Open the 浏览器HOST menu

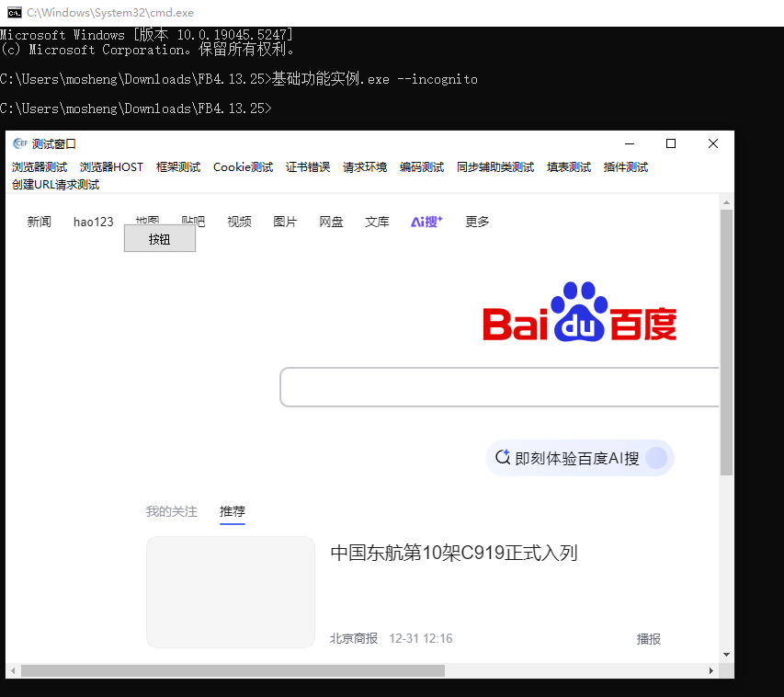(111, 167)
